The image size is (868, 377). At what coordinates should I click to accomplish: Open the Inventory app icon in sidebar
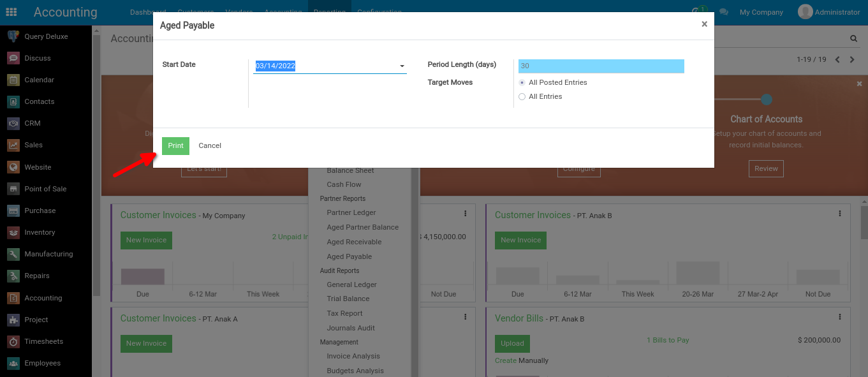(13, 232)
